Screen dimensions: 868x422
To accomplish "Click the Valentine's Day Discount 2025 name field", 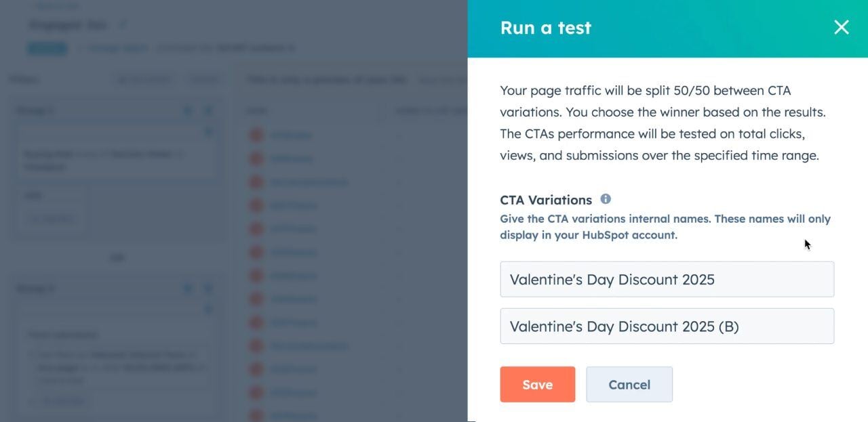I will 667,280.
